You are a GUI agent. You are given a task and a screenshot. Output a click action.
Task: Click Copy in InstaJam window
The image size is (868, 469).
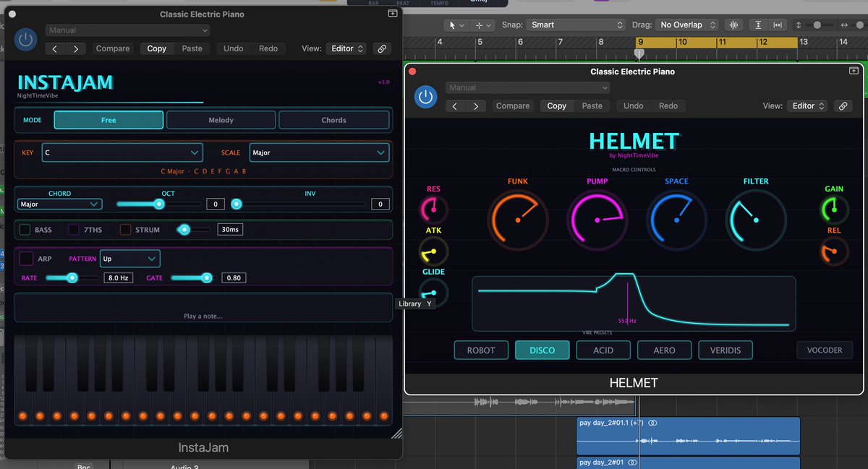pyautogui.click(x=157, y=48)
